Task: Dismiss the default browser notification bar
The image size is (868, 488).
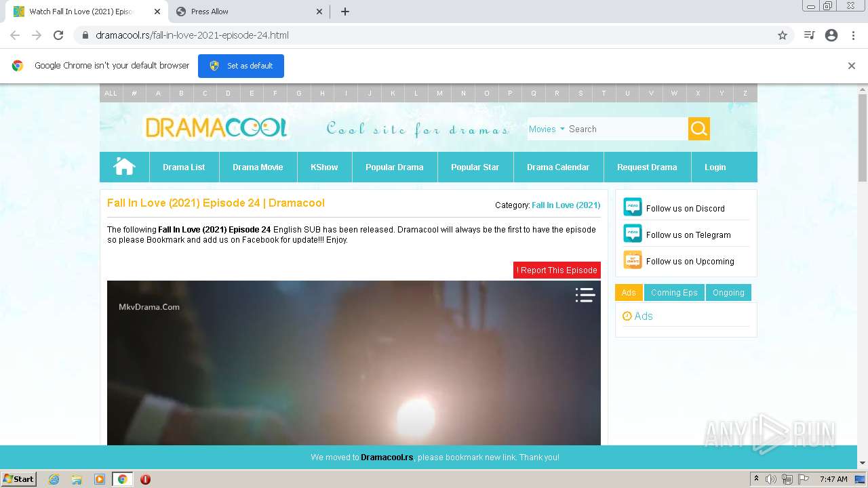Action: (851, 66)
